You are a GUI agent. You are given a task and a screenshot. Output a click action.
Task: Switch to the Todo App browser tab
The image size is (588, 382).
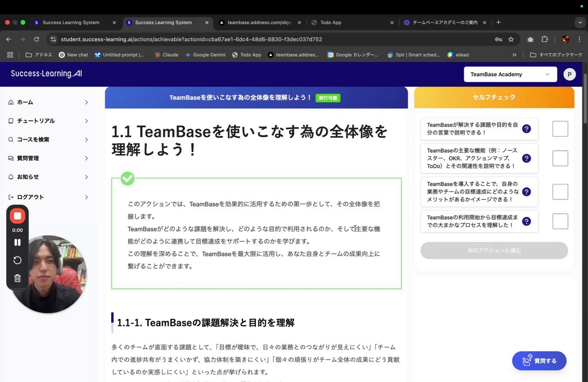coord(353,23)
